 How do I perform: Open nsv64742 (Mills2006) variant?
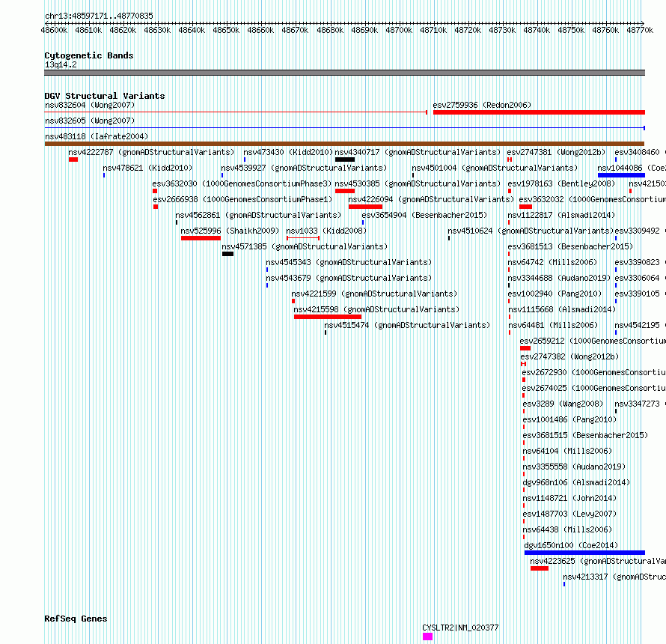click(552, 262)
